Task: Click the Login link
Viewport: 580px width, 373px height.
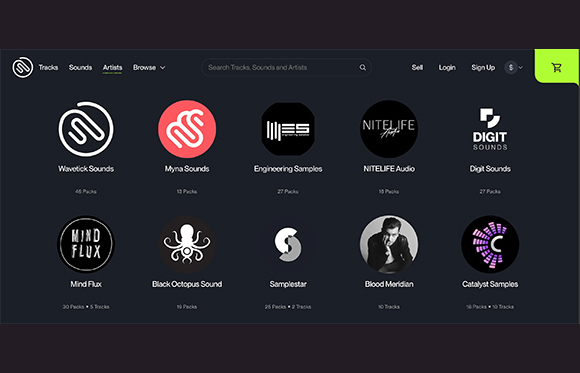Action: [x=447, y=67]
